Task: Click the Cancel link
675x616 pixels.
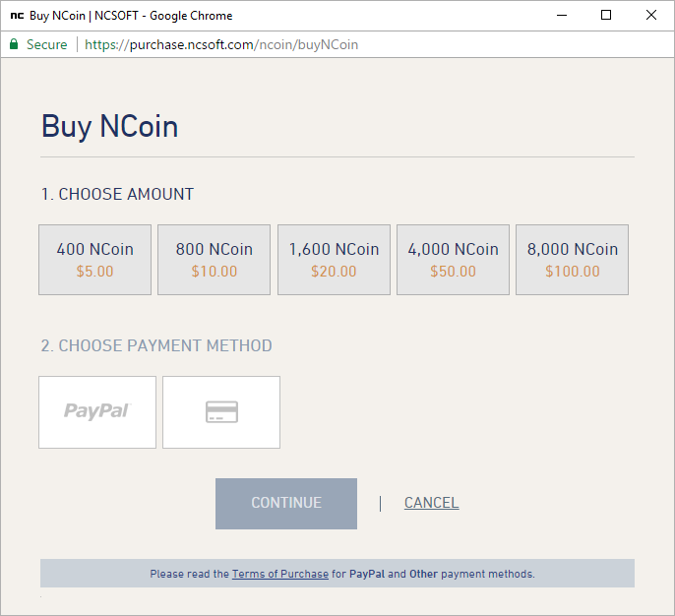Action: [431, 503]
